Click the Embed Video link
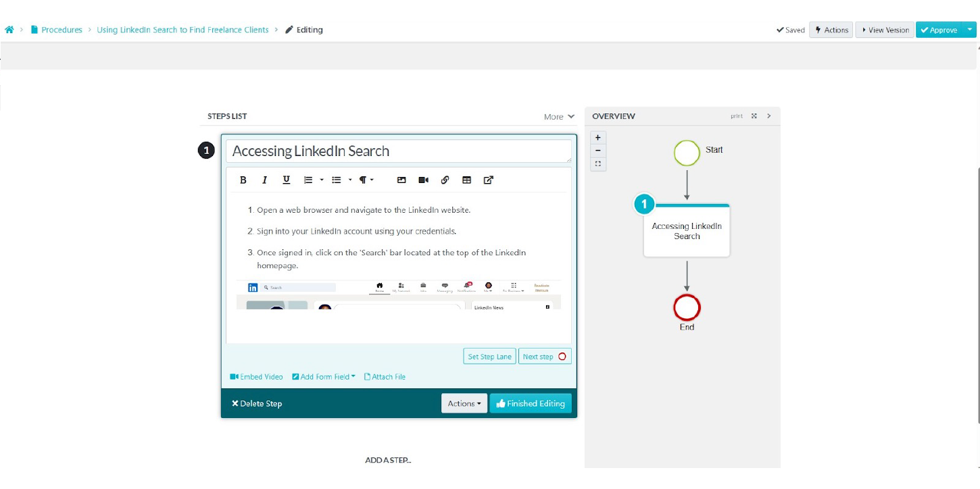Viewport: 980px width, 489px height. point(256,377)
